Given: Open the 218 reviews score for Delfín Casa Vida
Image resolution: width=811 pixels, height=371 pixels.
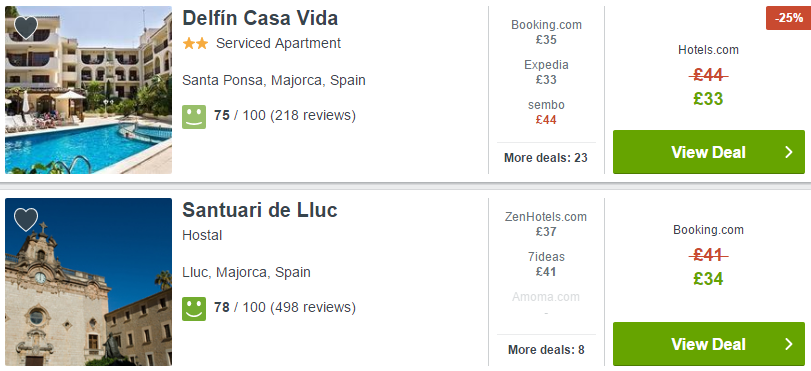Looking at the screenshot, I should click(285, 115).
